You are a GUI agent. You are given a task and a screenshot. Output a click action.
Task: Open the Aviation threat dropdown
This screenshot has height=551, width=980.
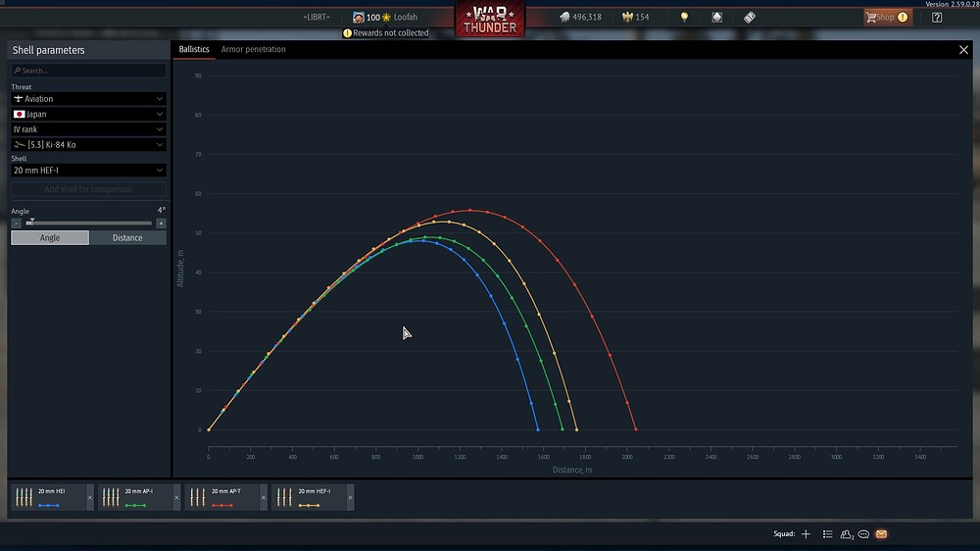pyautogui.click(x=88, y=99)
